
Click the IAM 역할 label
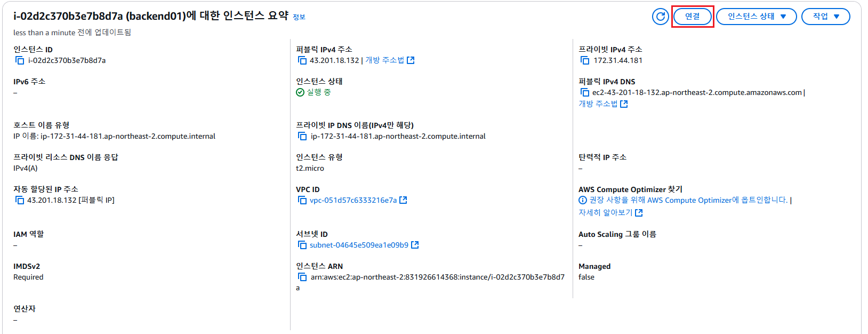[x=29, y=234]
